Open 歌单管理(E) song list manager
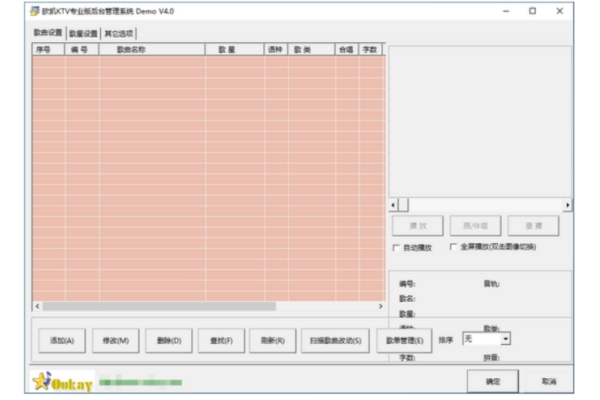This screenshot has height=400, width=600. tap(405, 340)
